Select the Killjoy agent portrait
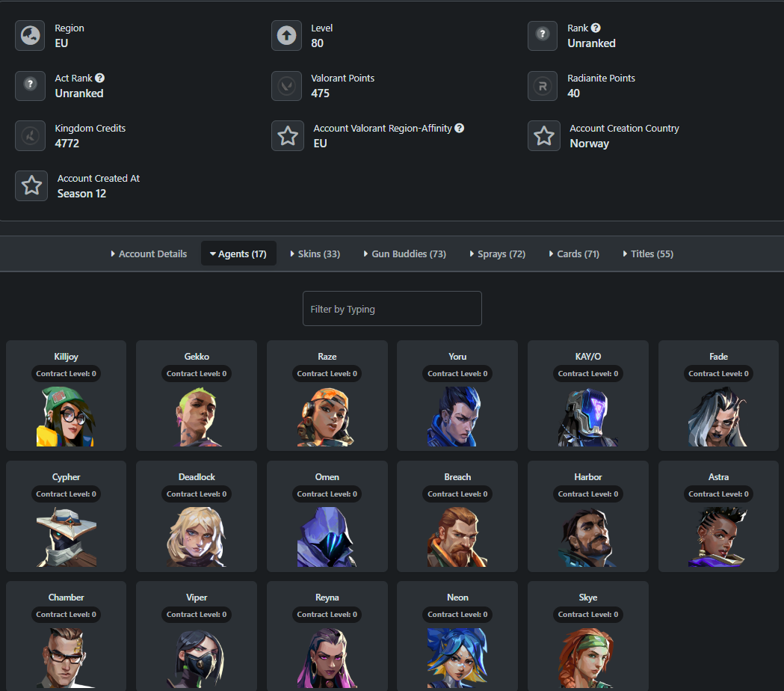 (x=66, y=417)
